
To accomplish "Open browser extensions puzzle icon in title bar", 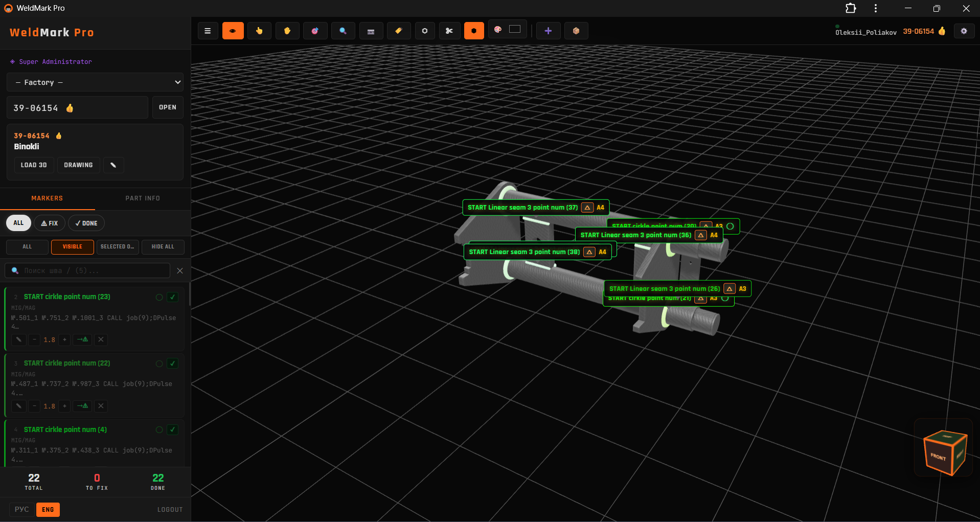I will [851, 8].
